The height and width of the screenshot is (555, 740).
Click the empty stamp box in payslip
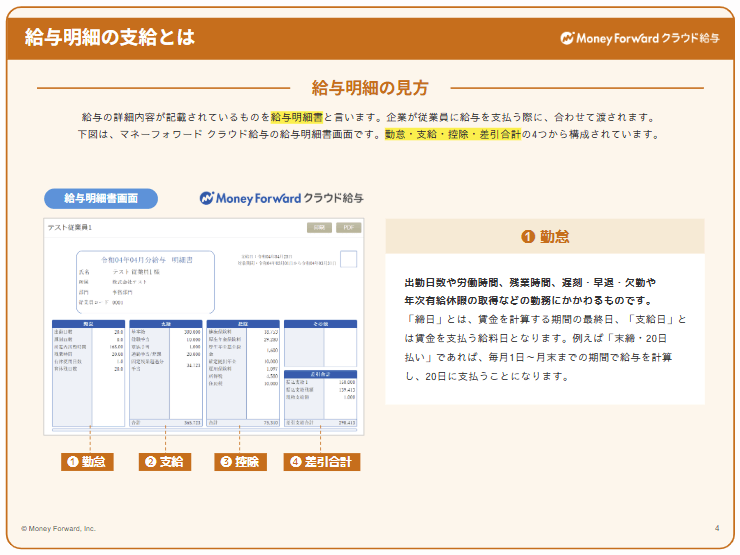click(x=348, y=259)
